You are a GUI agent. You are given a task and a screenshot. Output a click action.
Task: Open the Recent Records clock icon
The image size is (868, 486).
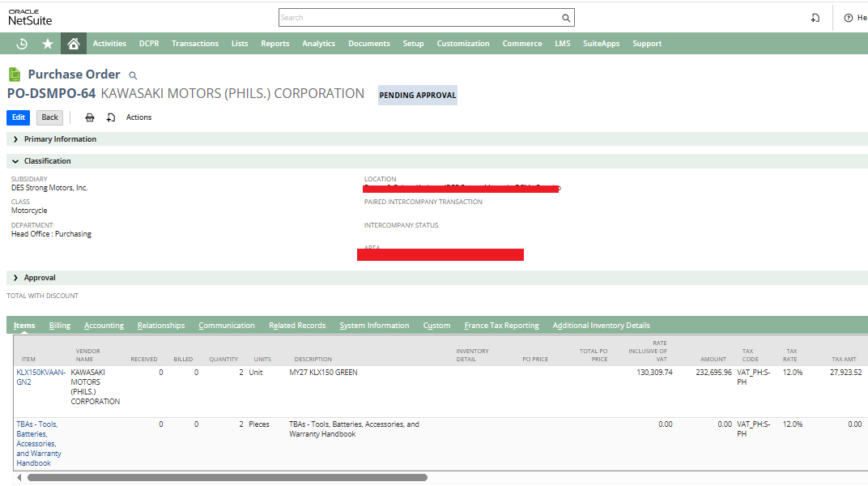click(x=22, y=44)
